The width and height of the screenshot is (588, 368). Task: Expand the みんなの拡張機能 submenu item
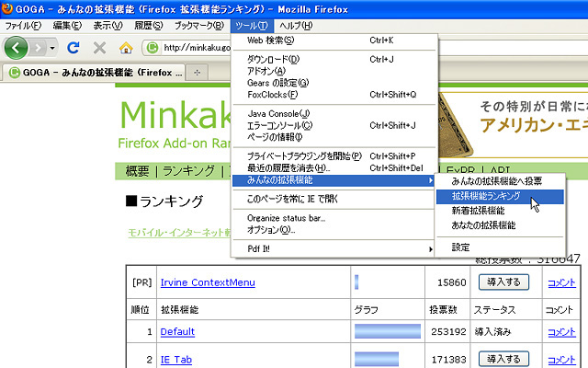[x=334, y=180]
